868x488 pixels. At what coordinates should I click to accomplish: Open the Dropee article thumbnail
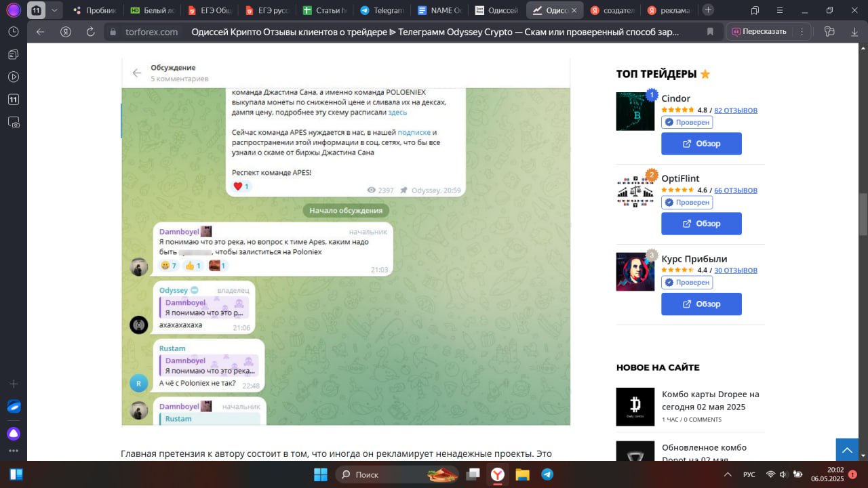point(635,407)
